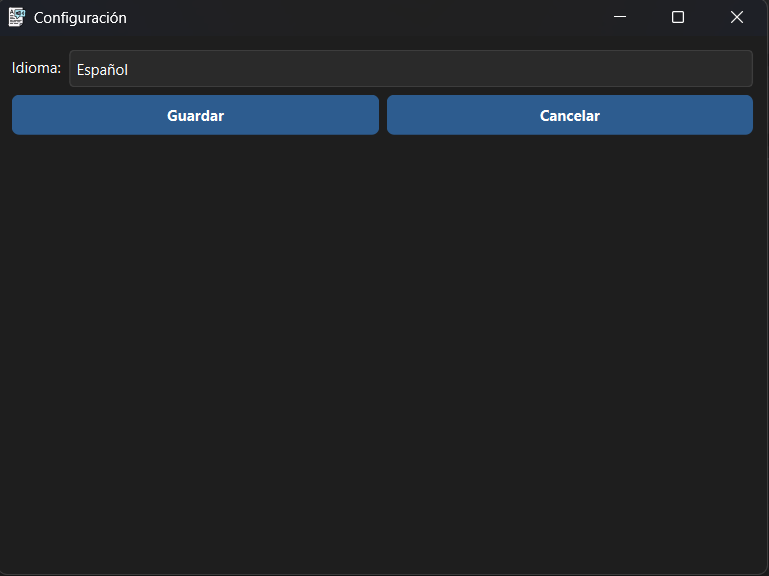Screen dimensions: 769x576
Task: Save the settings with Guardar
Action: coord(195,115)
